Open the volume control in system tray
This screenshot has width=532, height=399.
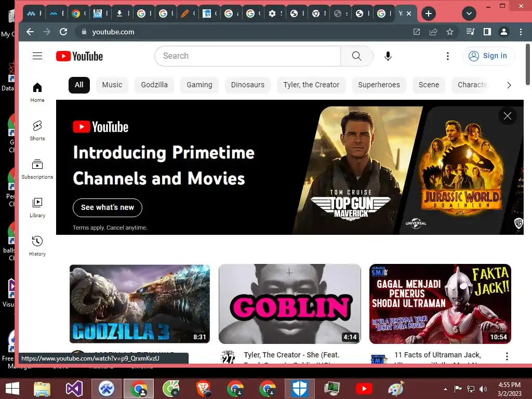pos(483,389)
